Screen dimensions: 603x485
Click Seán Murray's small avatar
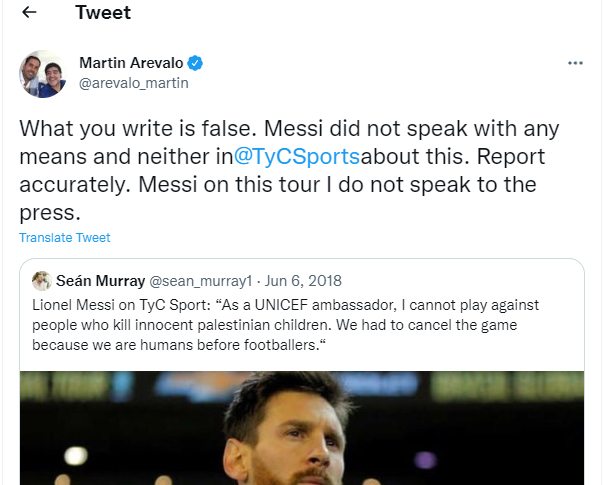pos(42,281)
